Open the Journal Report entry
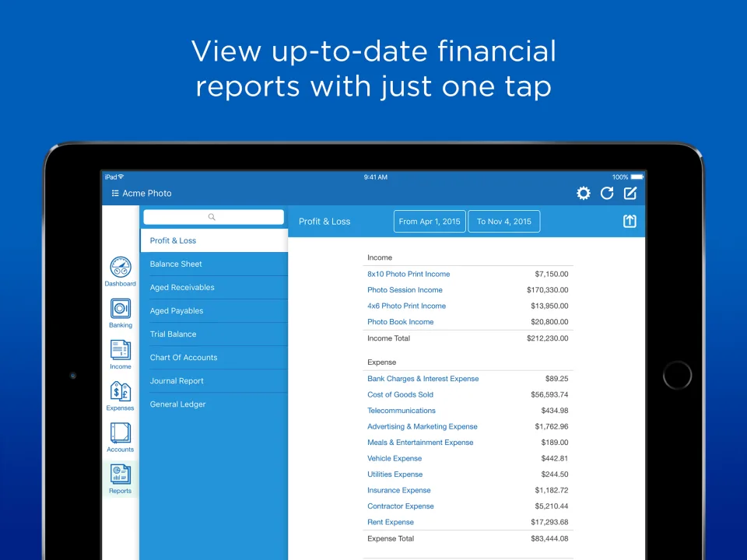The height and width of the screenshot is (560, 747). [x=215, y=380]
